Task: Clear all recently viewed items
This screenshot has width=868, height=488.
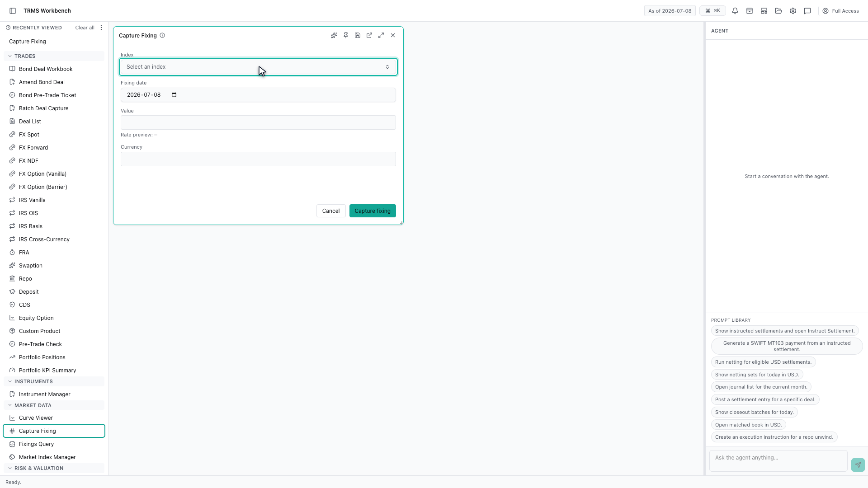Action: point(85,28)
